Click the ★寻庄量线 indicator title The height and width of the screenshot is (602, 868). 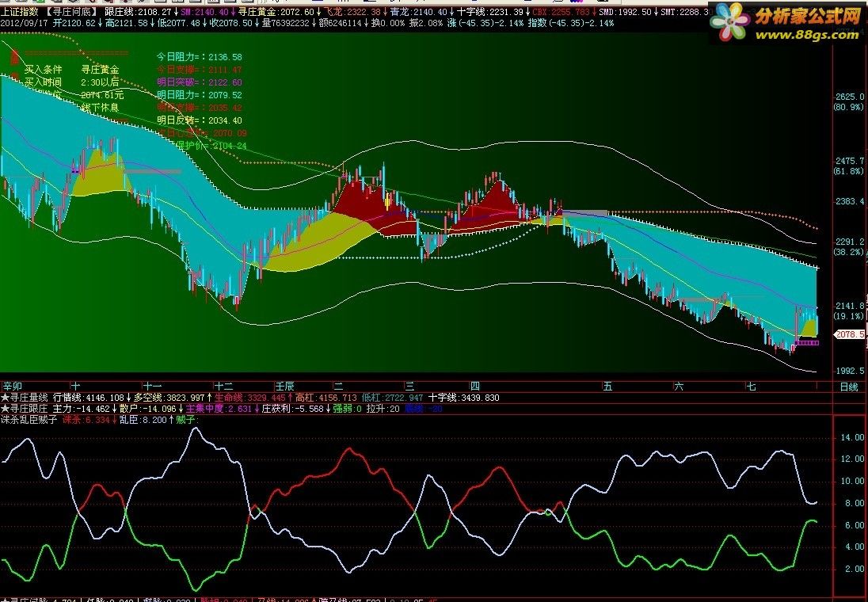pyautogui.click(x=24, y=398)
